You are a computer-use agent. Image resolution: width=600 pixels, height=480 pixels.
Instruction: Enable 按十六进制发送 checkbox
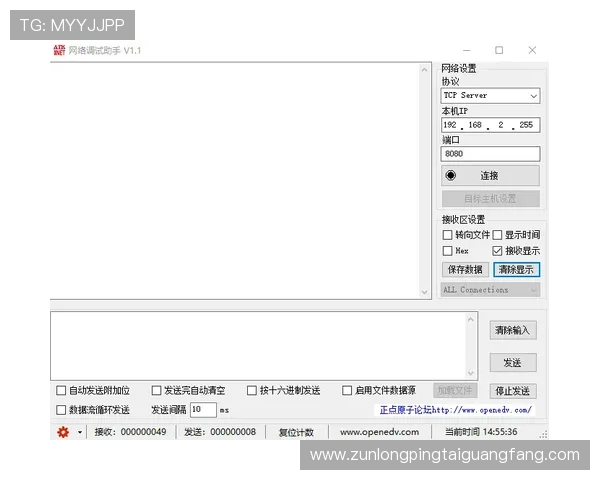coord(251,390)
